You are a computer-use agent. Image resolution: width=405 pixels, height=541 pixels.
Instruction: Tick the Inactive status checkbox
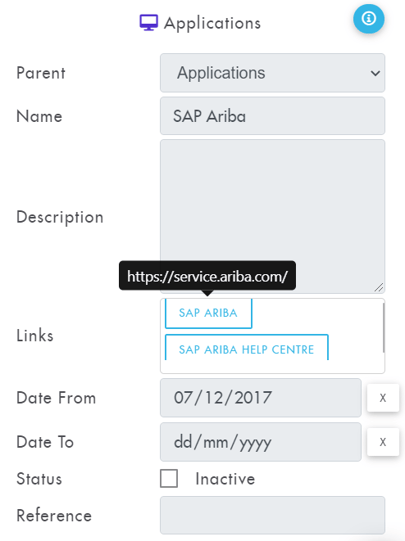point(169,479)
